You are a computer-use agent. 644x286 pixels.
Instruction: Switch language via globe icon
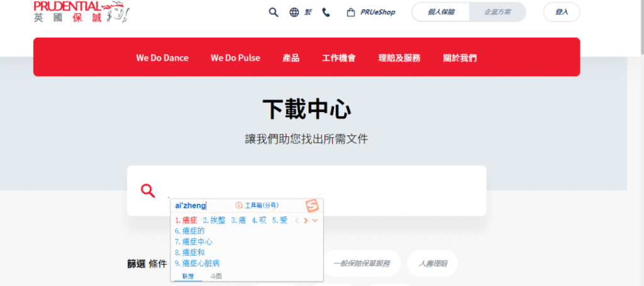point(294,13)
